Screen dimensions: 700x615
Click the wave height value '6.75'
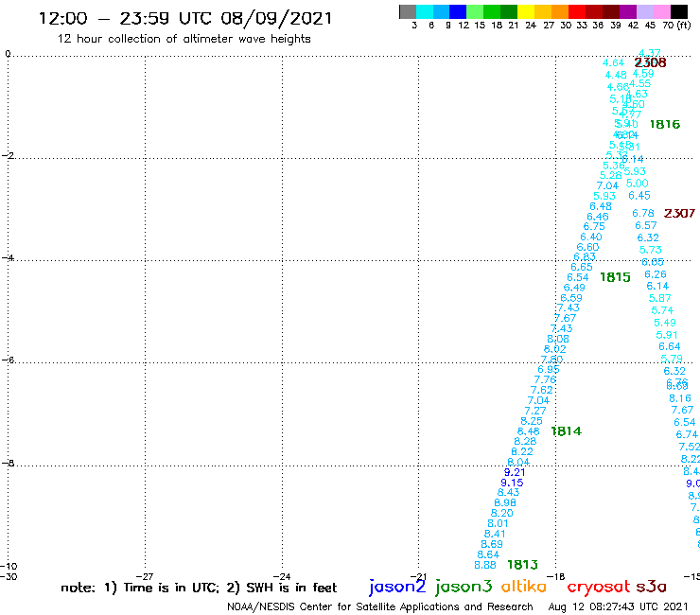click(x=594, y=226)
